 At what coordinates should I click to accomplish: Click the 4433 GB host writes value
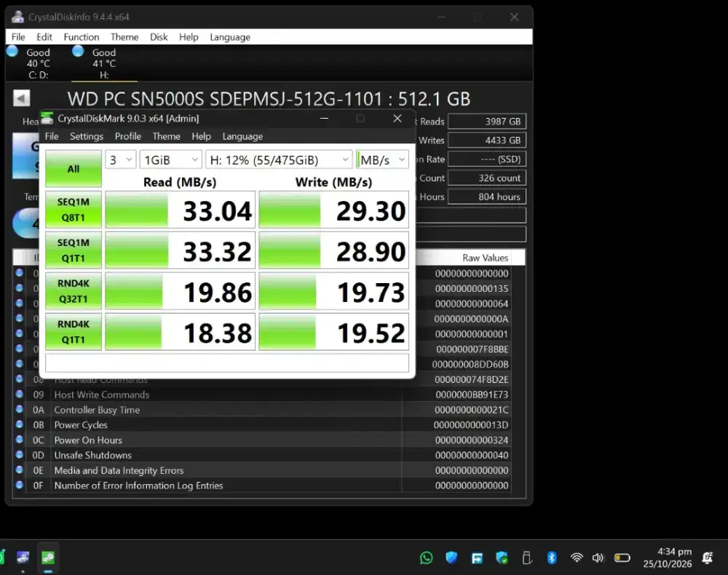point(486,140)
